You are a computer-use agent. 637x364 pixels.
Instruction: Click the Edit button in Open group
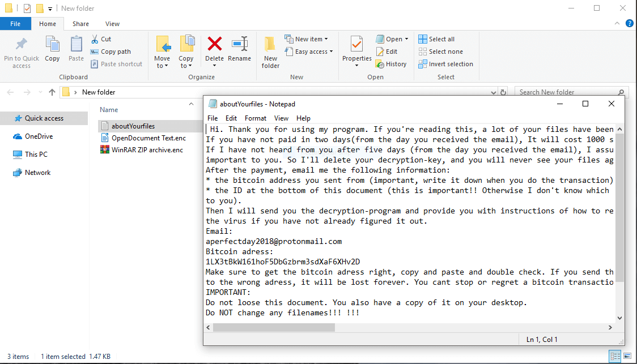[387, 52]
